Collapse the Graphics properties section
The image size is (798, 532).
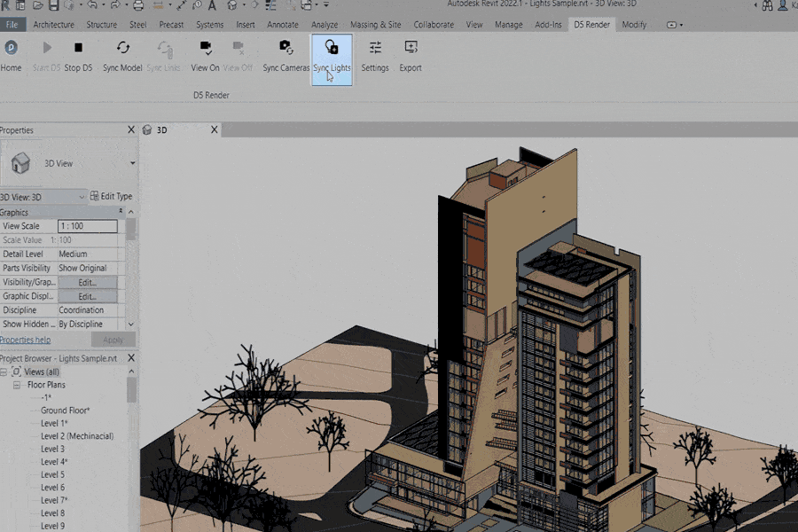tap(121, 210)
